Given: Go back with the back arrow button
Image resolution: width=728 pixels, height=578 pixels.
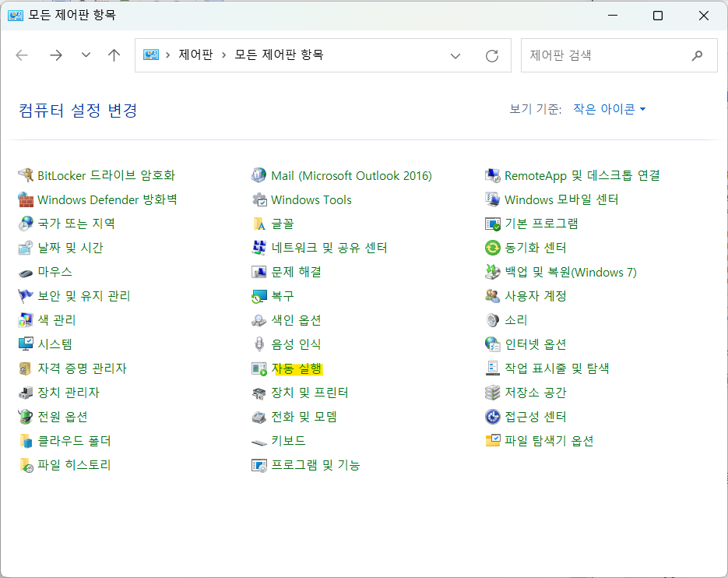Looking at the screenshot, I should (x=23, y=55).
